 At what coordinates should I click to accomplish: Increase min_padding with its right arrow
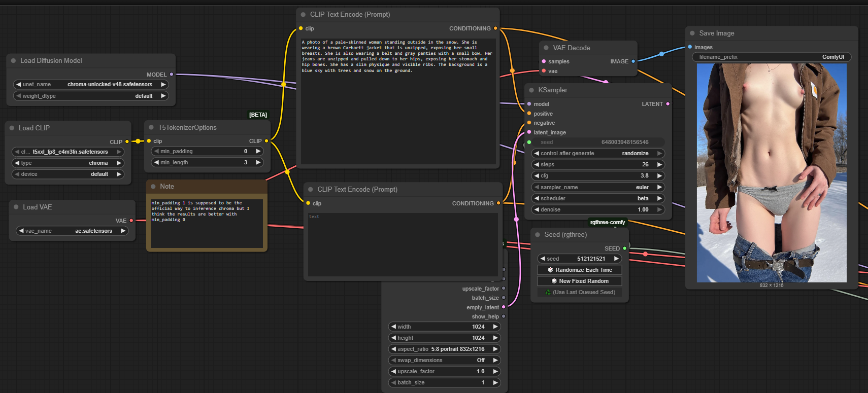[258, 151]
